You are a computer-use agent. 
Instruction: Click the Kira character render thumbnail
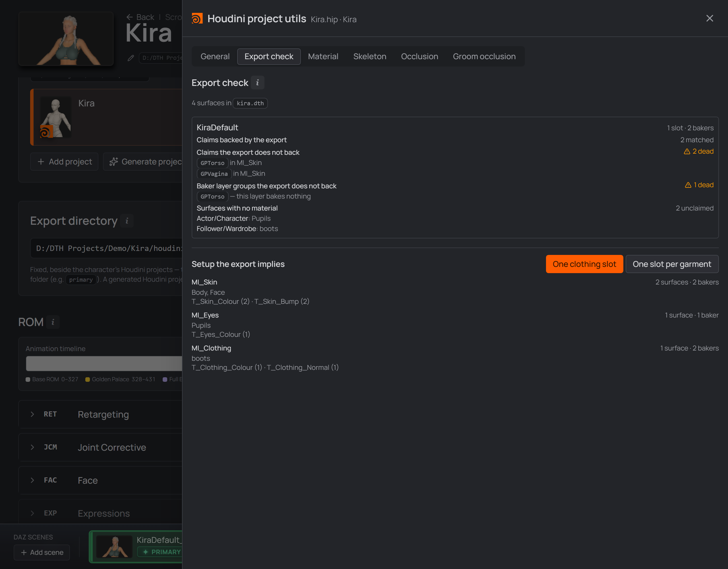click(x=66, y=39)
